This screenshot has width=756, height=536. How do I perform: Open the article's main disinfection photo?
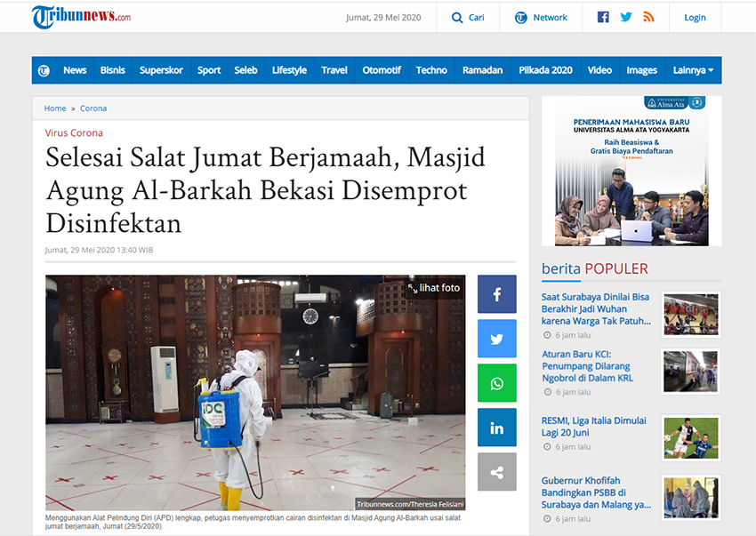pos(255,393)
